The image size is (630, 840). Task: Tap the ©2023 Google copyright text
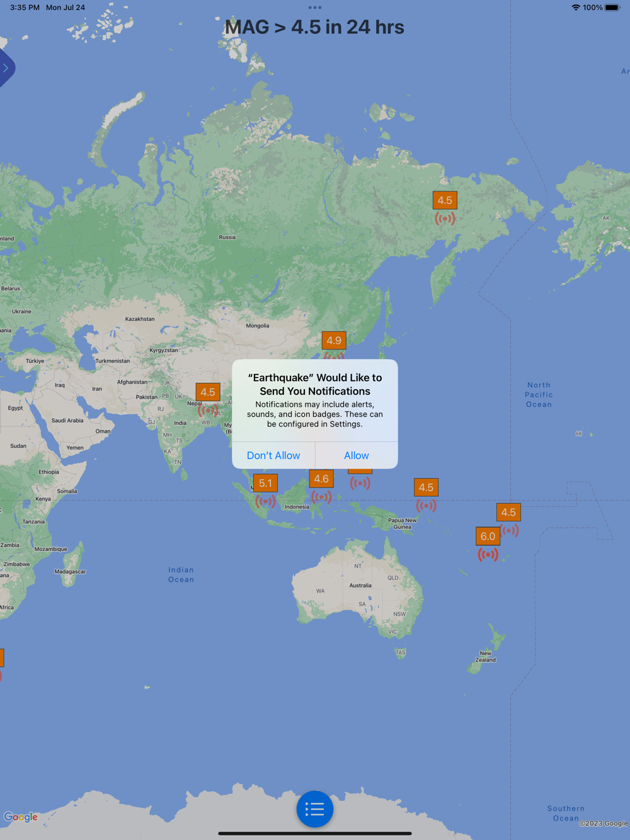[x=604, y=824]
